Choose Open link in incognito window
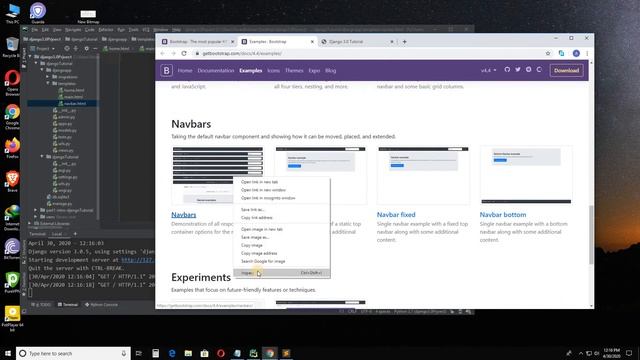The image size is (640, 360). click(x=282, y=198)
